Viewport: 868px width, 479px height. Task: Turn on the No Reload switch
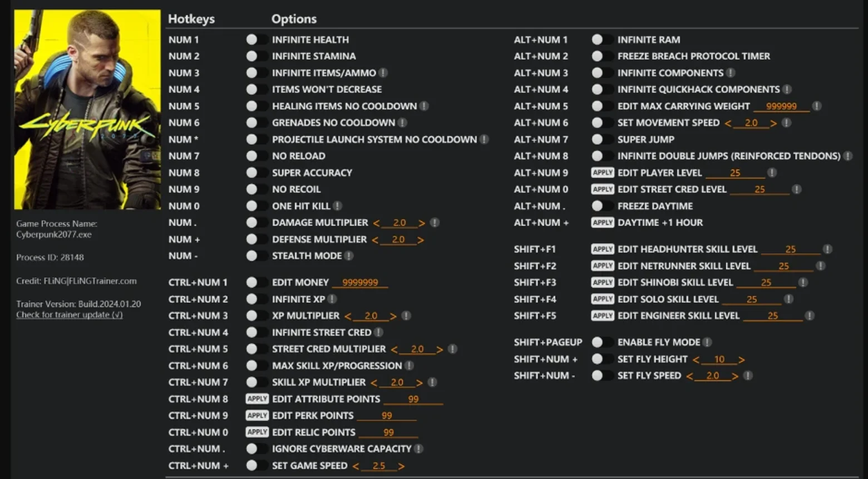[256, 156]
